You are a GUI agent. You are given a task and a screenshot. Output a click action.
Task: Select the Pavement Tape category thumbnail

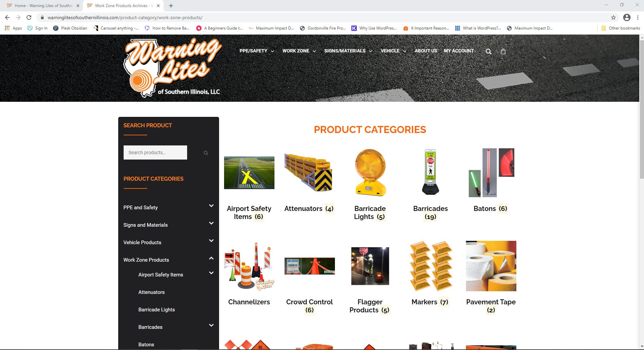point(491,266)
